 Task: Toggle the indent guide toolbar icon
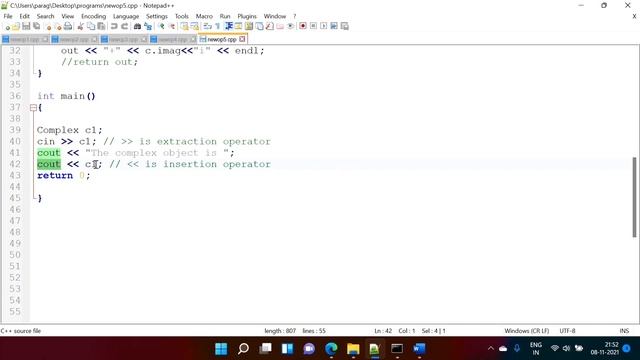coord(229,26)
